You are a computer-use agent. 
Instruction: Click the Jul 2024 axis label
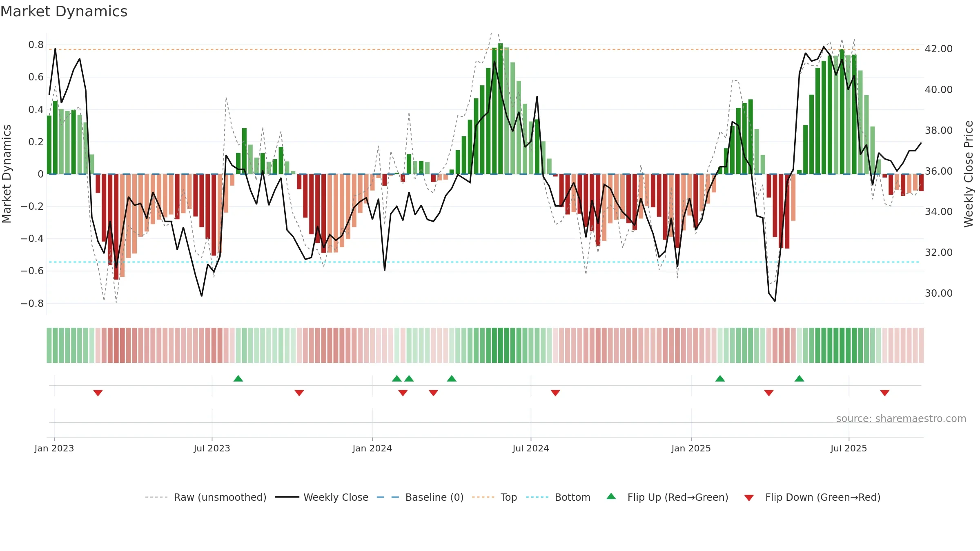531,448
